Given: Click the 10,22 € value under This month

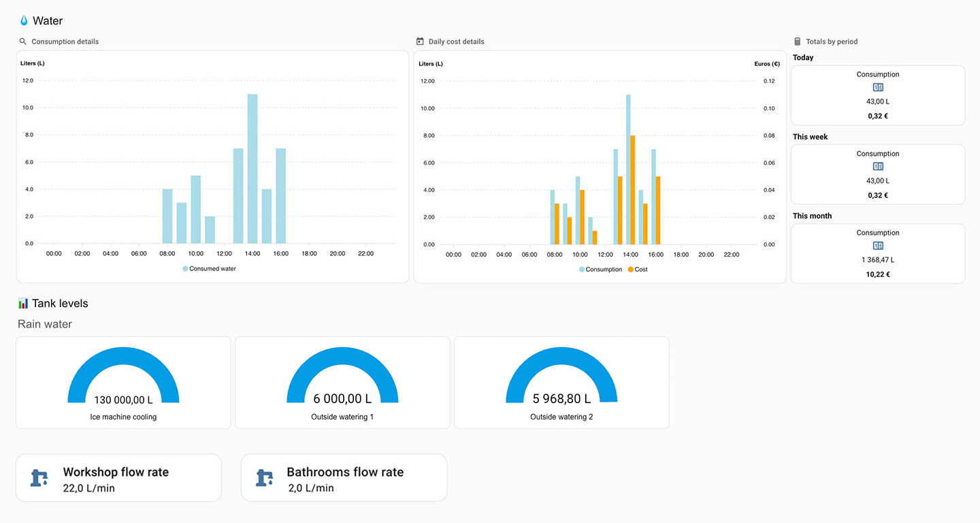Looking at the screenshot, I should 878,274.
